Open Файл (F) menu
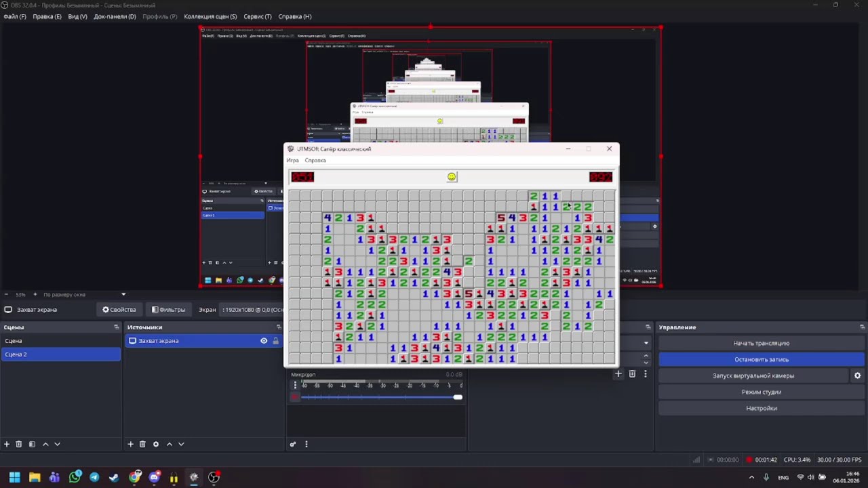Screen dimensions: 868x488 (15, 16)
